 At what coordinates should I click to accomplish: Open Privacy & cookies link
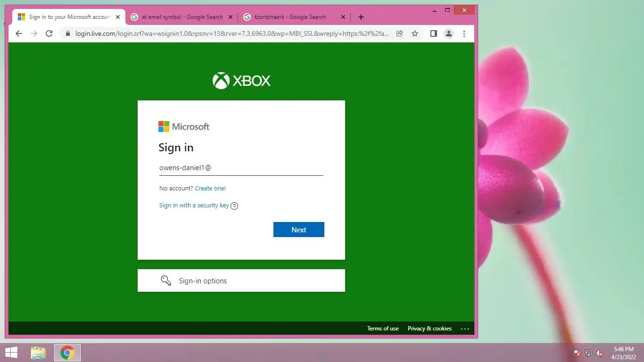coord(429,329)
